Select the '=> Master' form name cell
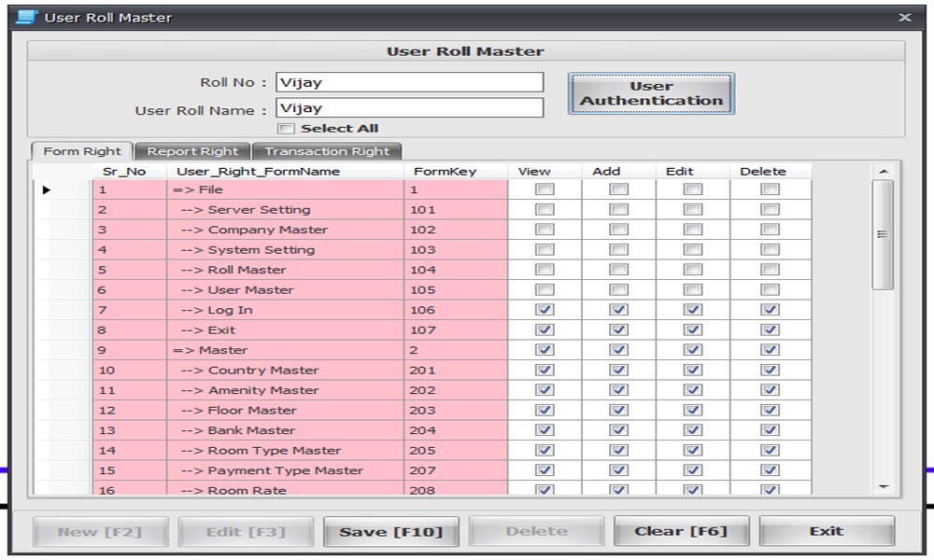Screen dimensions: 934x560 pos(285,350)
